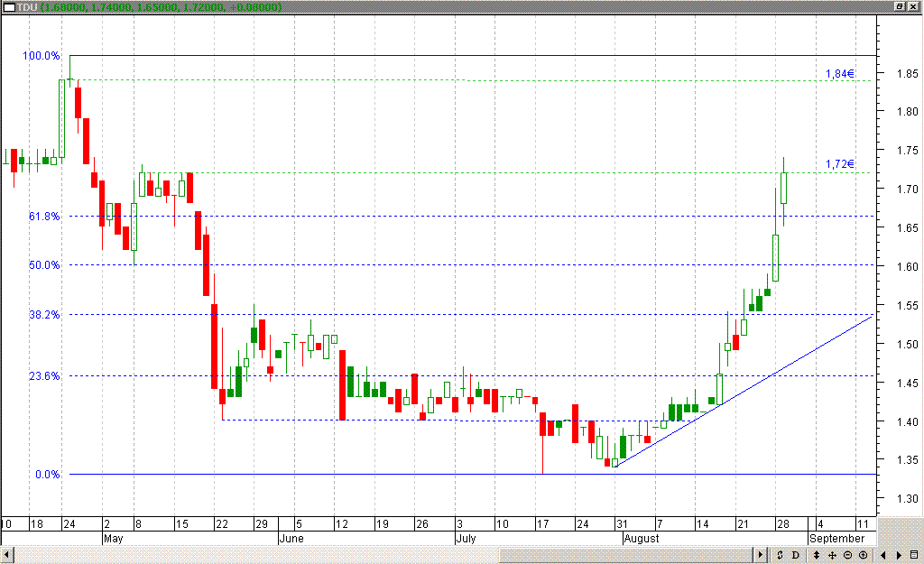Click the August month label
Screen dimensions: 924x564
(642, 539)
